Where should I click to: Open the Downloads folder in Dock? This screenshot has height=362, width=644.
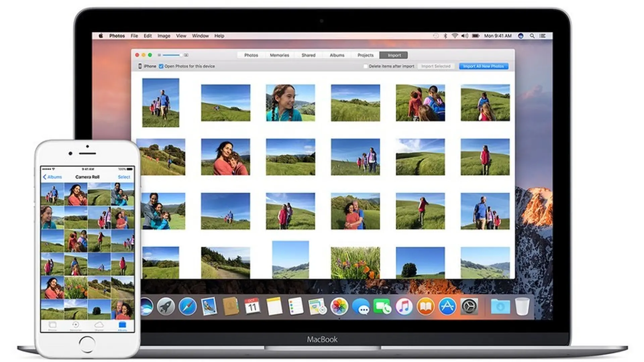point(500,306)
